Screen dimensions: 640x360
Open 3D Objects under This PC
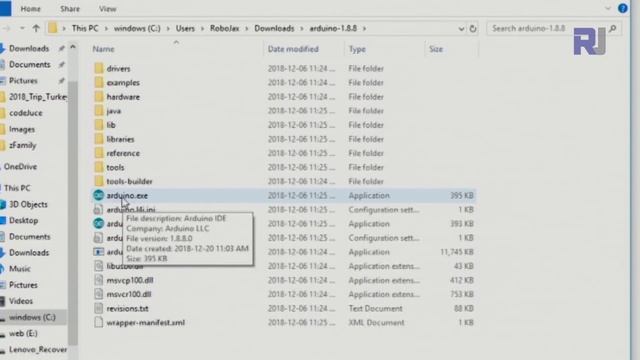point(28,204)
